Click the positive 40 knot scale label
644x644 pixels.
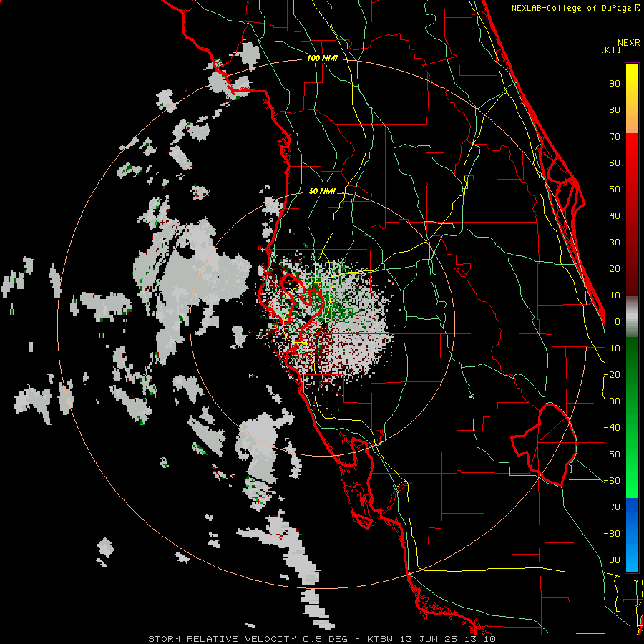(x=615, y=216)
